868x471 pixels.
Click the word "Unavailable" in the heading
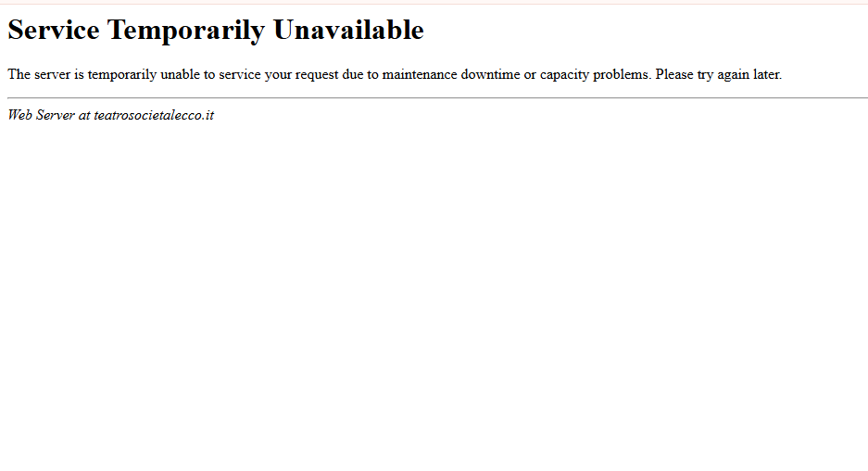348,30
